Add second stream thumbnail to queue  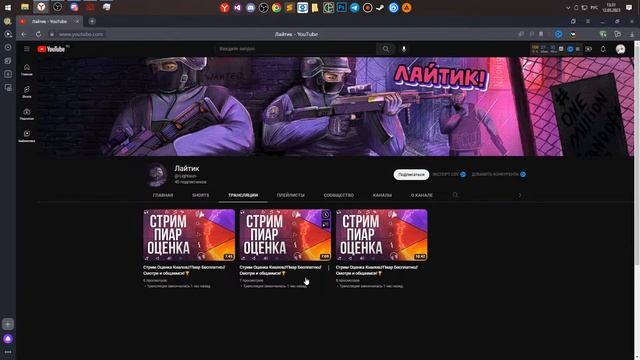325,224
